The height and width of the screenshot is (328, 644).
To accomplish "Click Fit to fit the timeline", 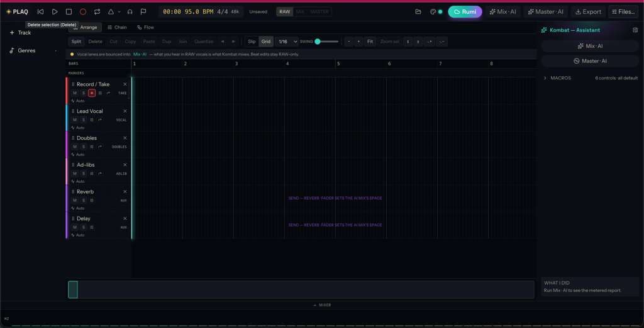I will pyautogui.click(x=370, y=42).
